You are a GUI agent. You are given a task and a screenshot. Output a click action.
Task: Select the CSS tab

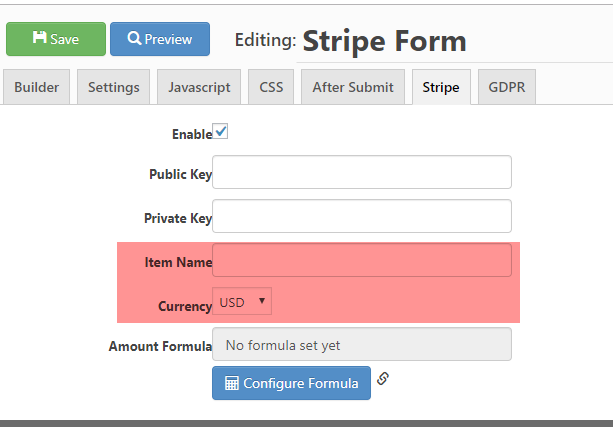(271, 87)
